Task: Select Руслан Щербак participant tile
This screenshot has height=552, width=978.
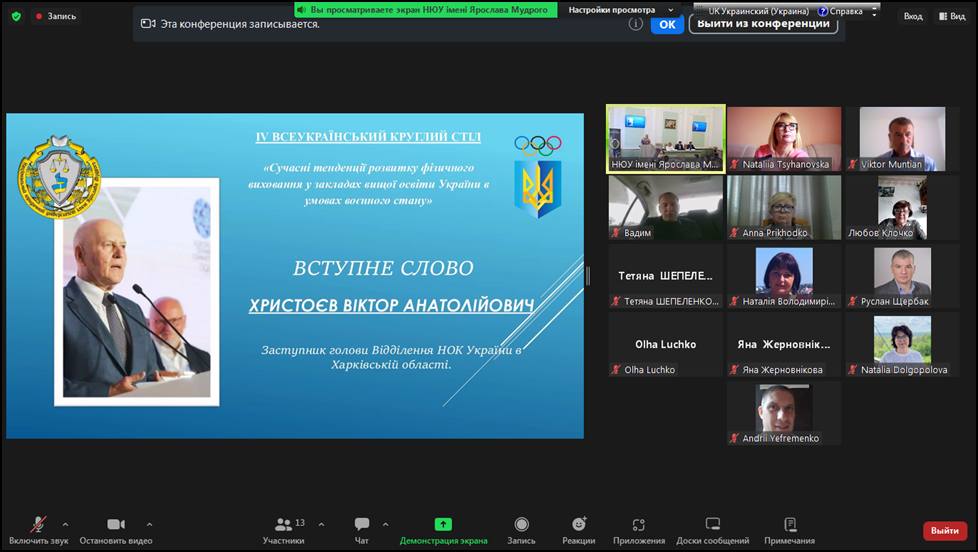Action: 902,276
